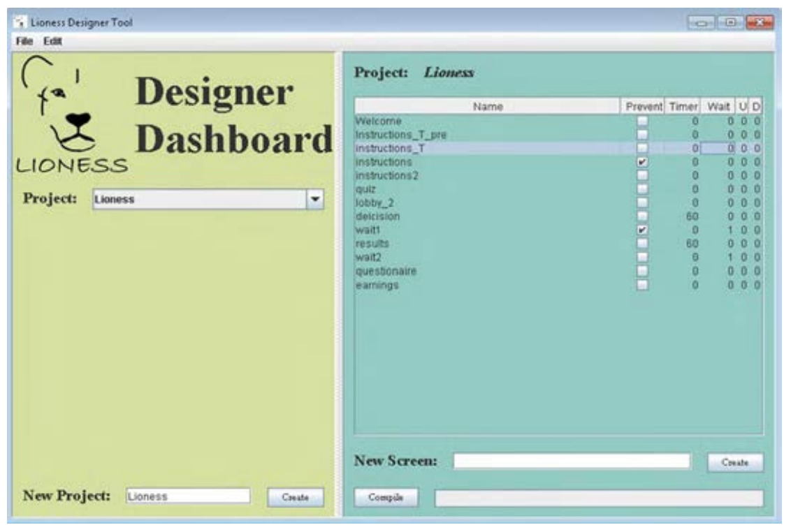The image size is (791, 532).
Task: Click the New Project name field
Action: click(x=187, y=496)
